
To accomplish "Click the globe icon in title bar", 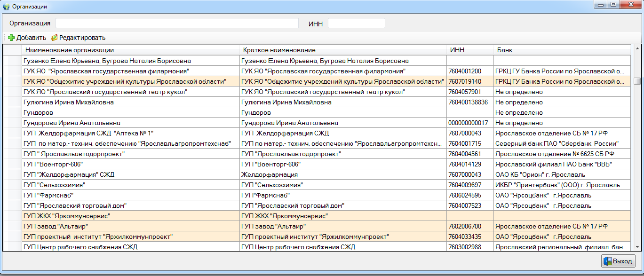I will [6, 7].
